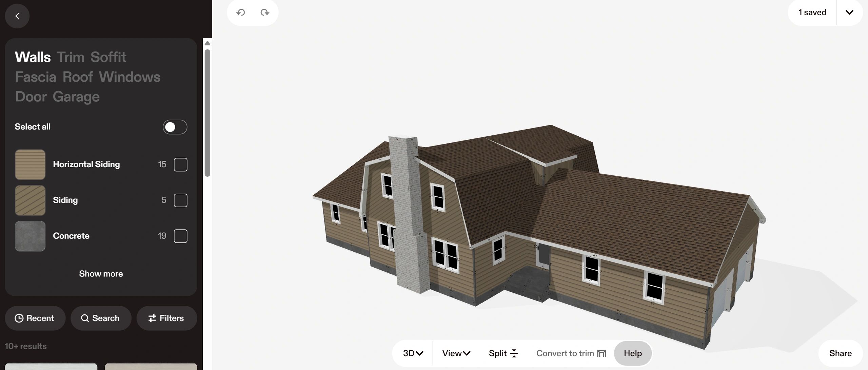Switch to the Windows tab
868x370 pixels.
click(130, 76)
